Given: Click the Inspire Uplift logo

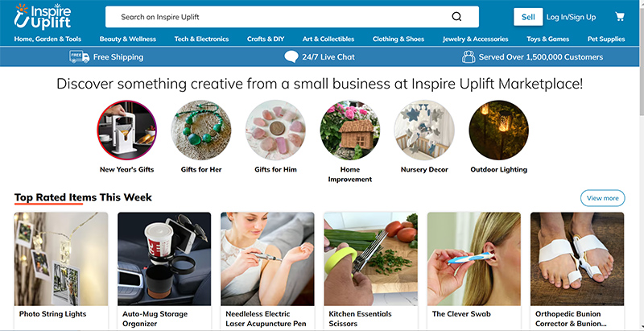Looking at the screenshot, I should [43, 17].
